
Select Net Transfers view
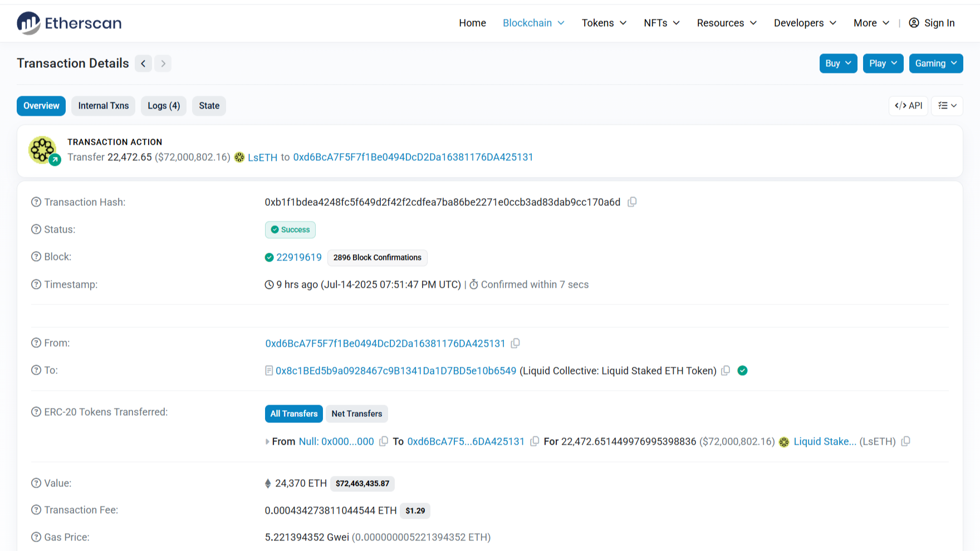coord(357,414)
